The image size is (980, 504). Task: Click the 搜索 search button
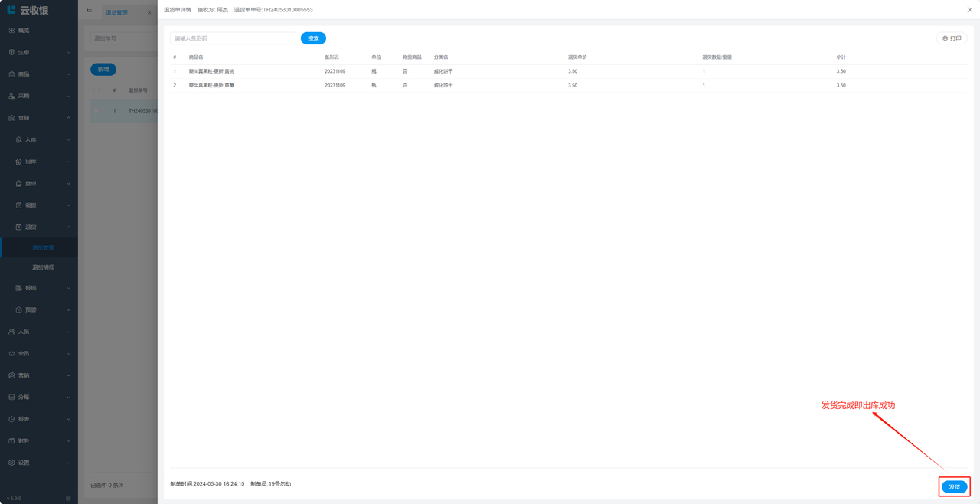pyautogui.click(x=313, y=38)
